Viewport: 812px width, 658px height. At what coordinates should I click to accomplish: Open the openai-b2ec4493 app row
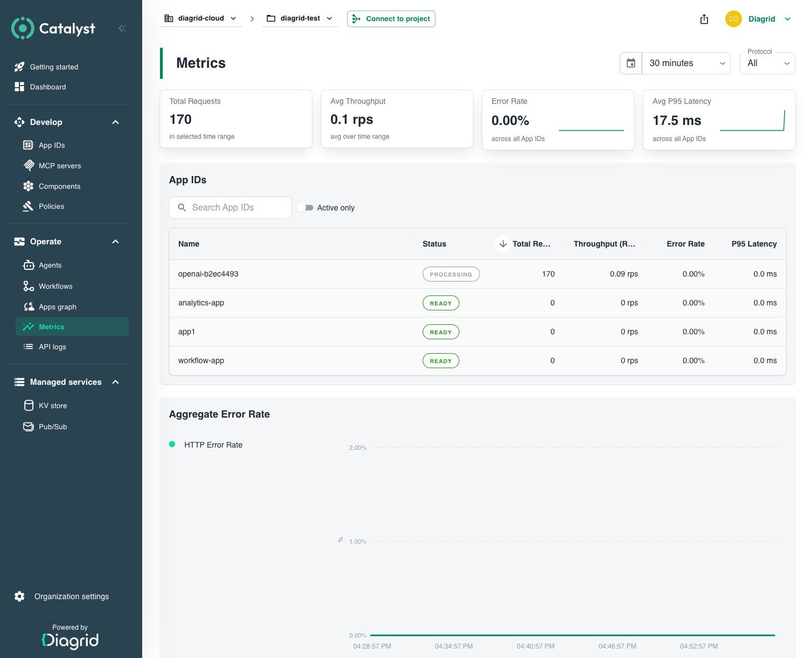[478, 274]
